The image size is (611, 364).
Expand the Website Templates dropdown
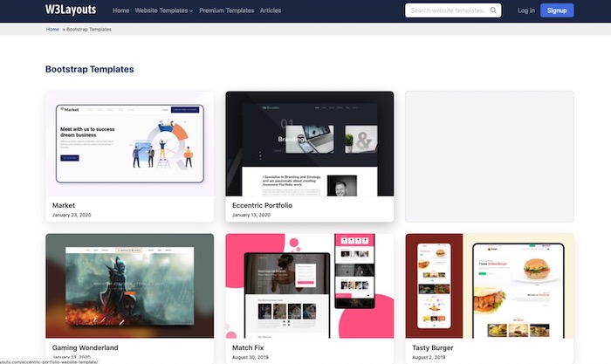[164, 10]
